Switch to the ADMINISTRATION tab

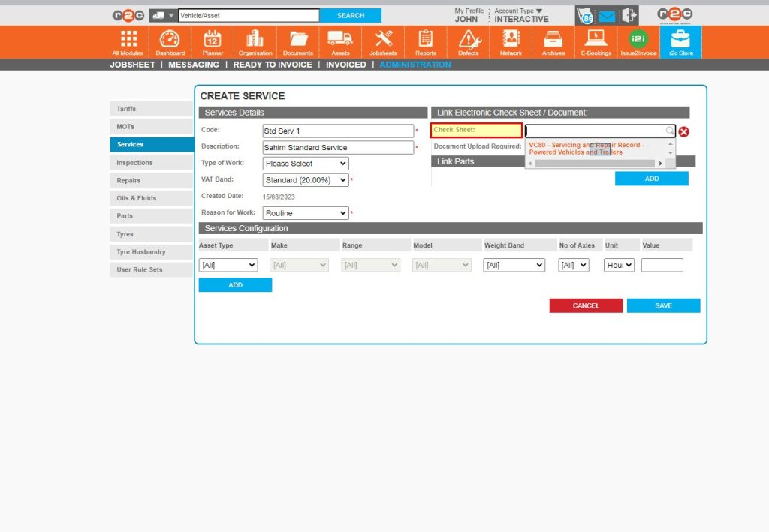pyautogui.click(x=415, y=65)
